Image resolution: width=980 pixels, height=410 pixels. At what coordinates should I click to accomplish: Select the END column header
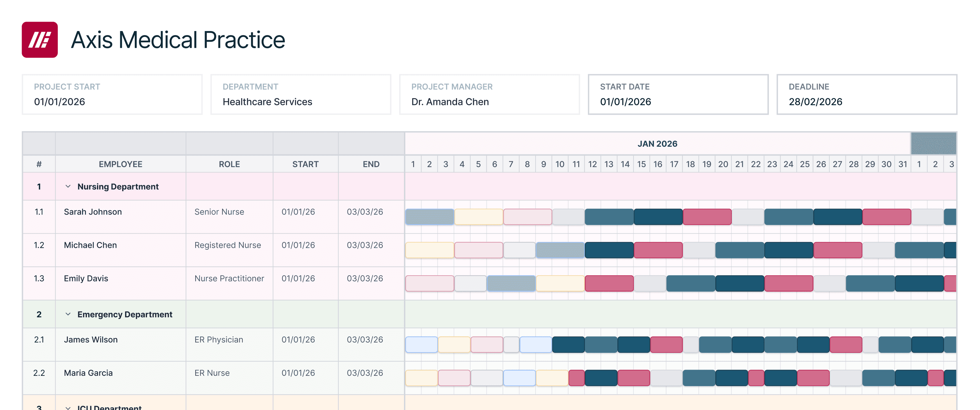(x=371, y=164)
